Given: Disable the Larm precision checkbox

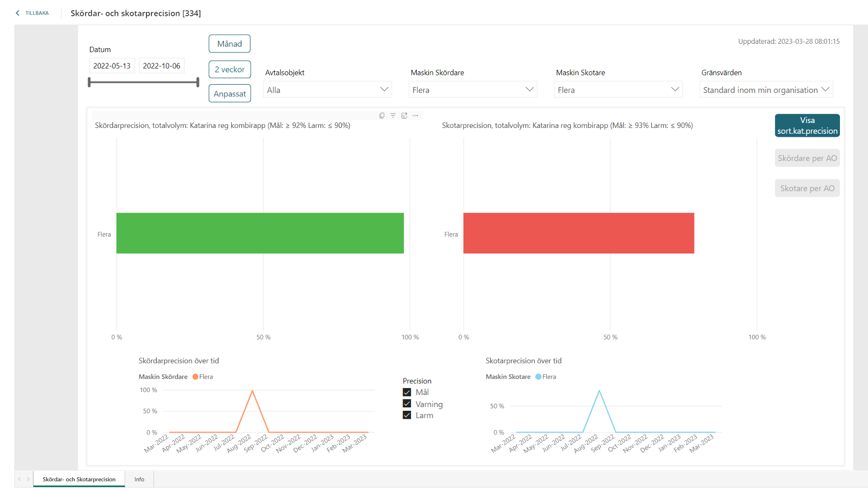Looking at the screenshot, I should click(407, 415).
